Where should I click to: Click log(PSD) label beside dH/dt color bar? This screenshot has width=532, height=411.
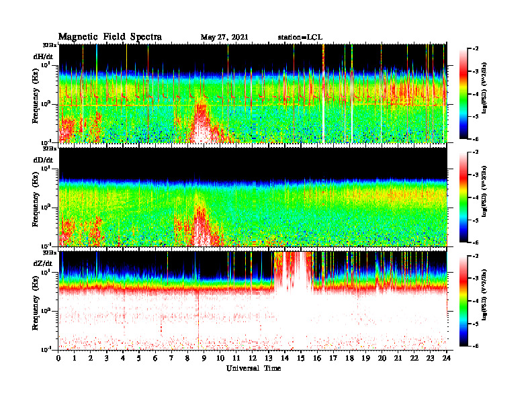(484, 88)
